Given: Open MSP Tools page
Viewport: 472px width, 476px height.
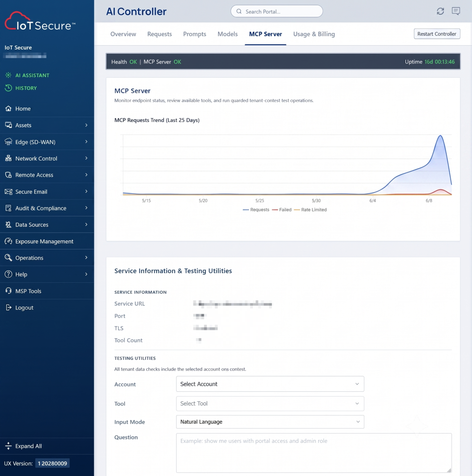Looking at the screenshot, I should pyautogui.click(x=47, y=291).
